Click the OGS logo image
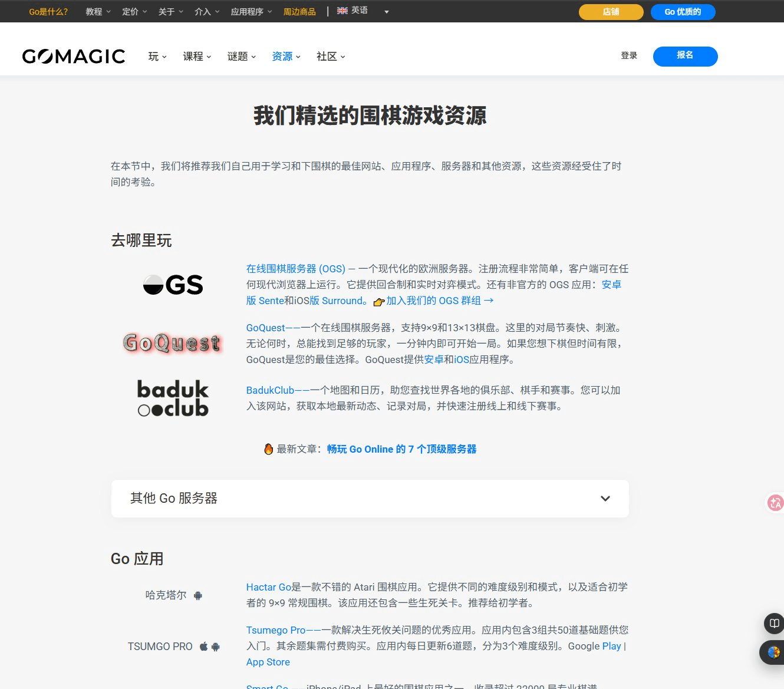This screenshot has height=689, width=784. (173, 285)
